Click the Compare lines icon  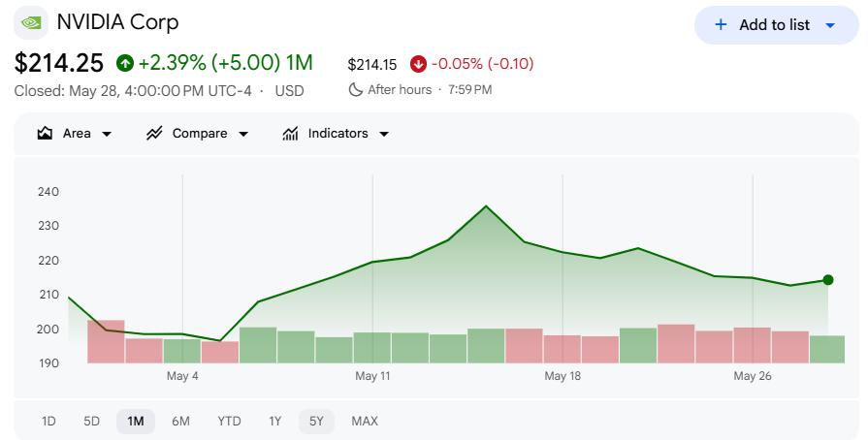[154, 134]
